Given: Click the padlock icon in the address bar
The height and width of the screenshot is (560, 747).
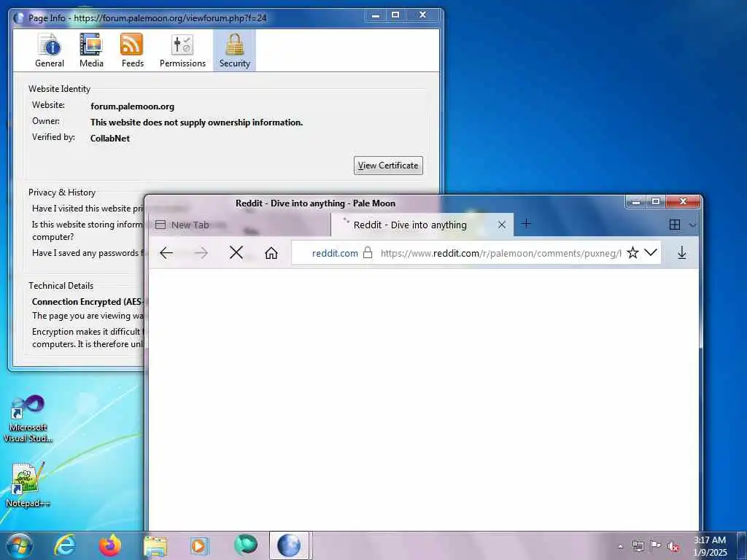Looking at the screenshot, I should [368, 252].
